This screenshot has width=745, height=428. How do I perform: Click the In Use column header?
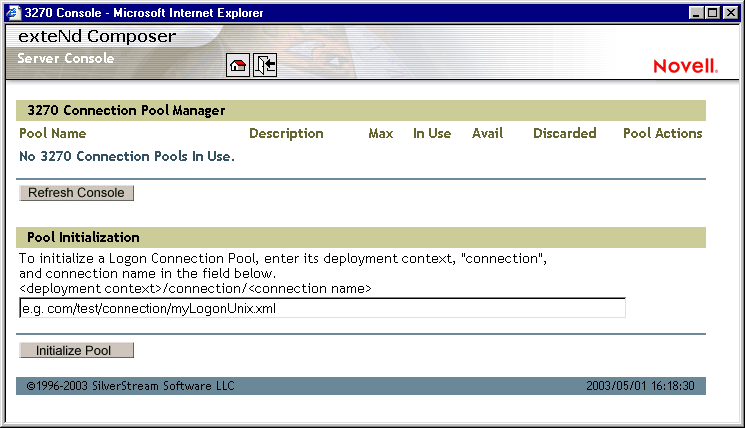click(432, 133)
